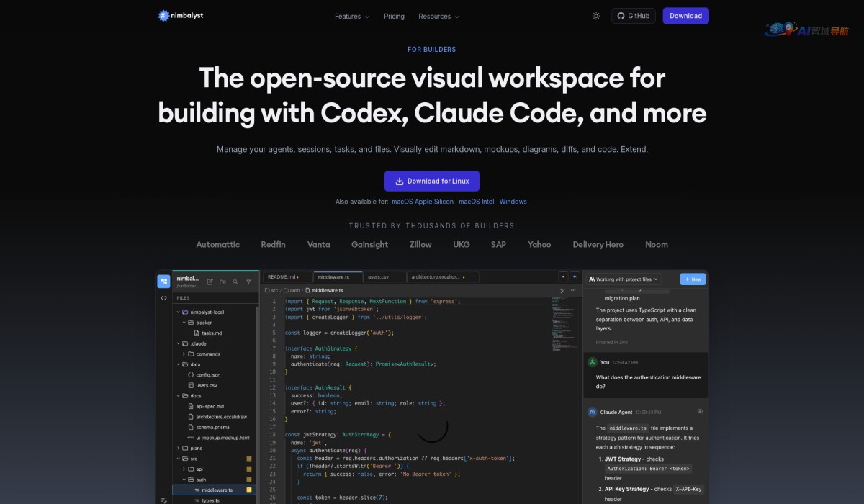Click the blue New session button
Viewport: 864px width, 504px height.
693,279
